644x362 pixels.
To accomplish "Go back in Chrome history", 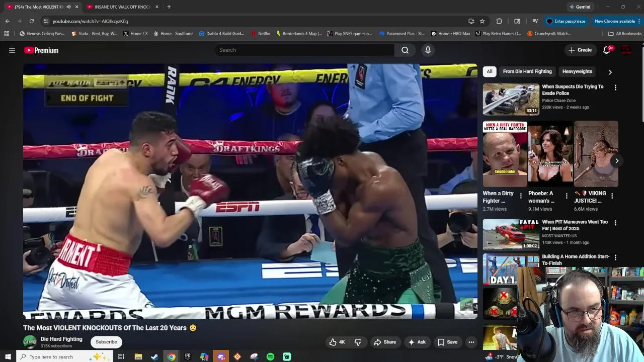I will (x=8, y=21).
